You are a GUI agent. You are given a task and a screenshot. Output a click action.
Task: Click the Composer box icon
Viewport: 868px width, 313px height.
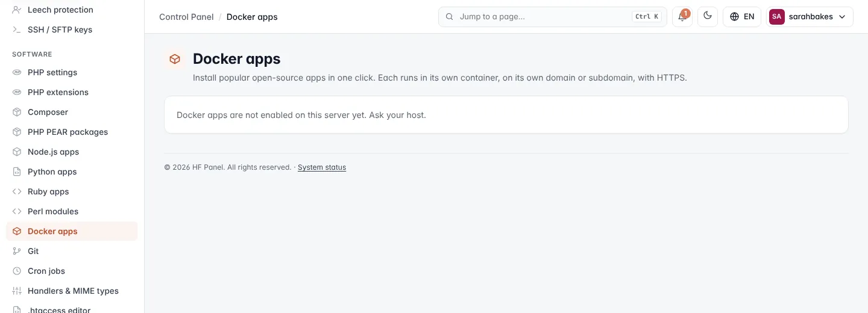pos(17,112)
